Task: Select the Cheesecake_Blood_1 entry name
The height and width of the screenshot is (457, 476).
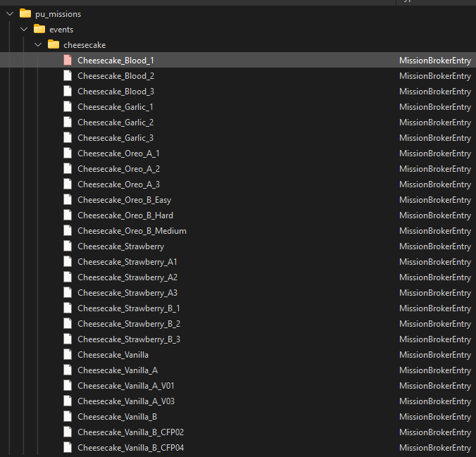Action: pos(115,61)
